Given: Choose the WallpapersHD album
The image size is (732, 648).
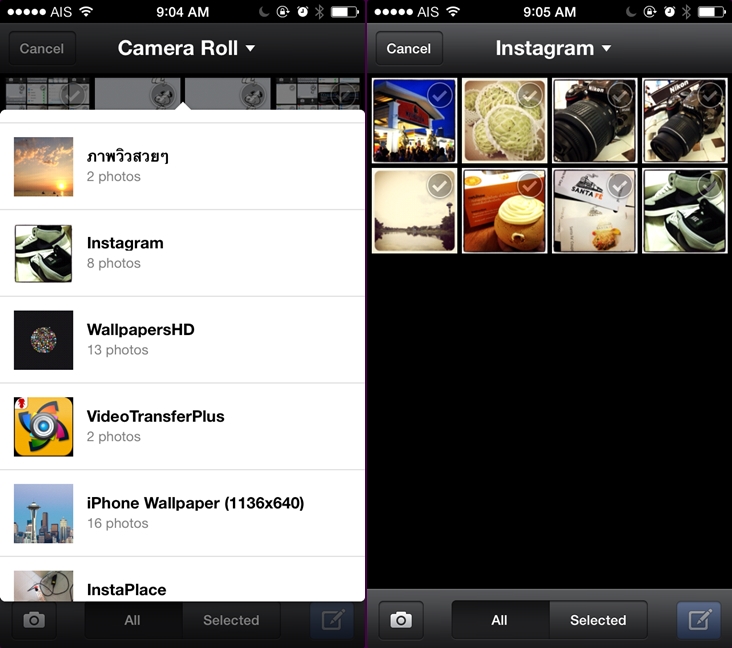Looking at the screenshot, I should tap(182, 340).
